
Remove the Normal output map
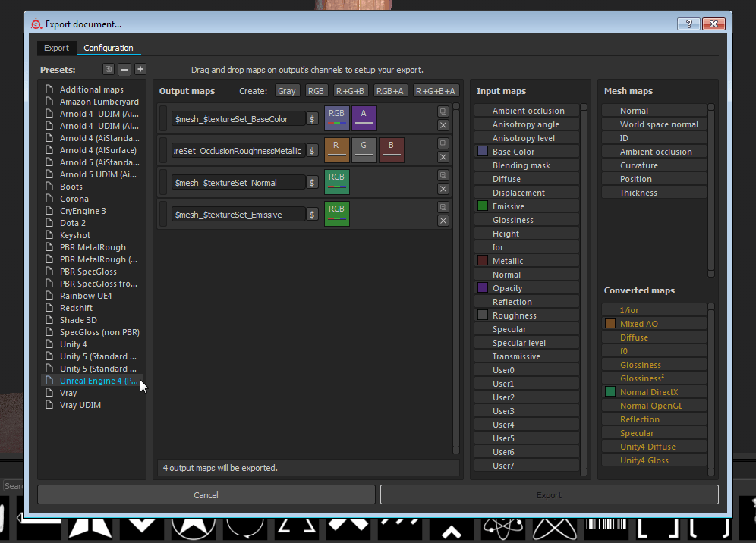443,189
